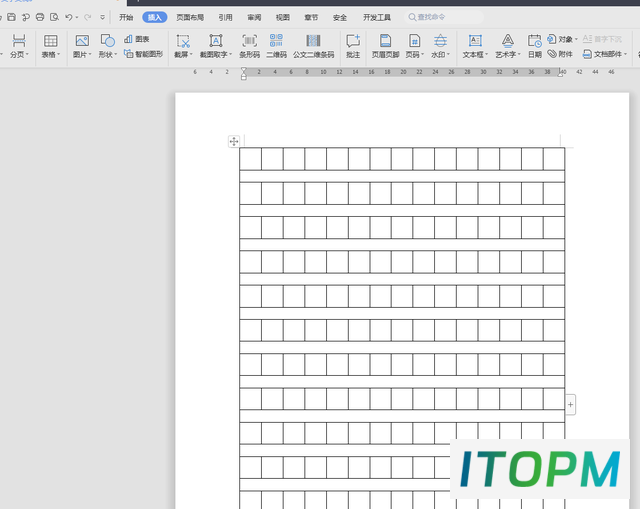This screenshot has height=509, width=640.
Task: Switch to the 开始 ribbon tab
Action: 126,17
